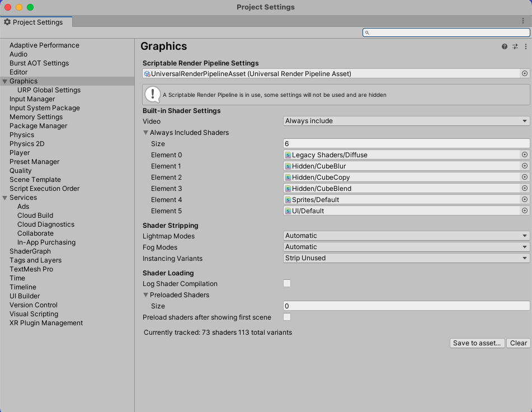Click the help icon beside Graphics header
The height and width of the screenshot is (412, 532).
coord(505,46)
